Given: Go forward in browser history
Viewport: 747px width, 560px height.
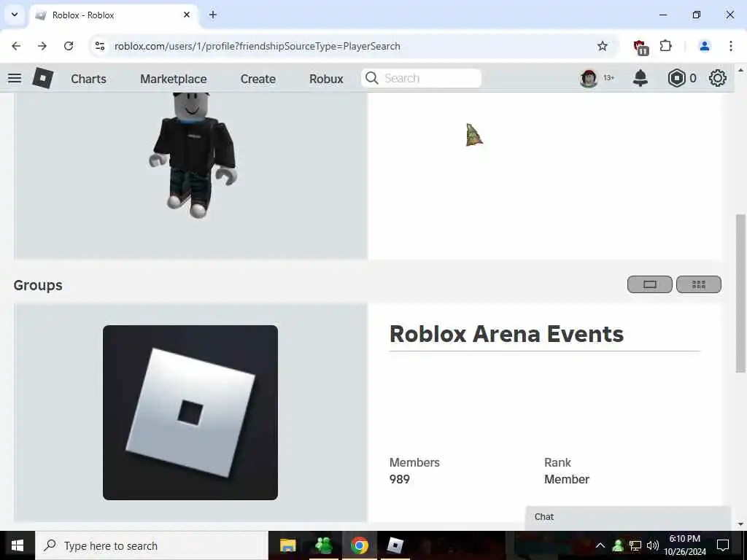Looking at the screenshot, I should tap(42, 46).
